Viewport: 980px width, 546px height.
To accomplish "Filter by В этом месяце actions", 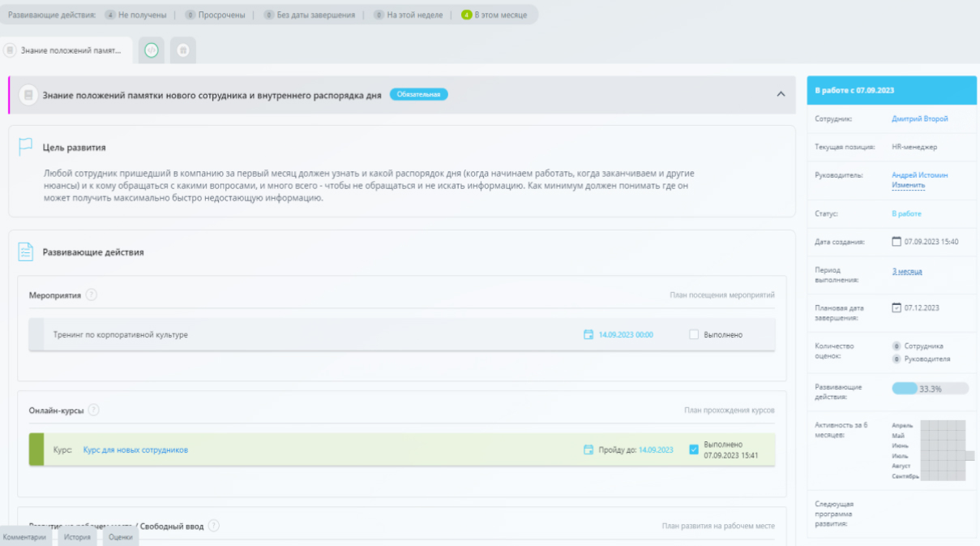I will pos(494,15).
